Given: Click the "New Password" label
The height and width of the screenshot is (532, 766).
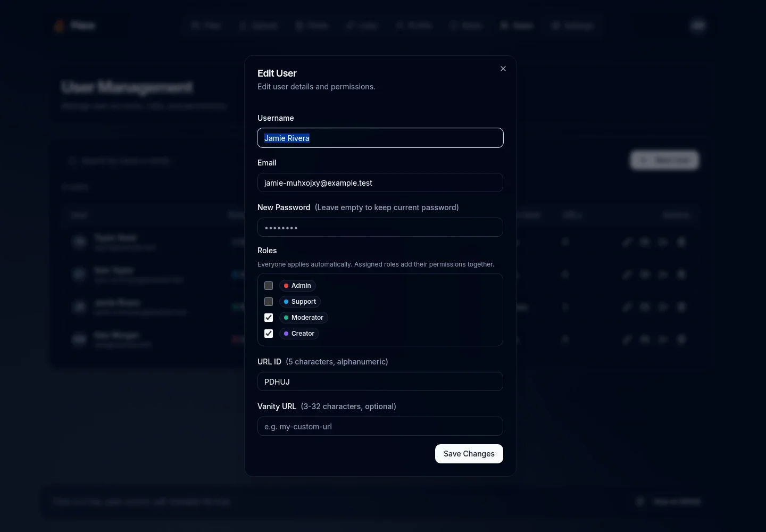Looking at the screenshot, I should pyautogui.click(x=284, y=207).
